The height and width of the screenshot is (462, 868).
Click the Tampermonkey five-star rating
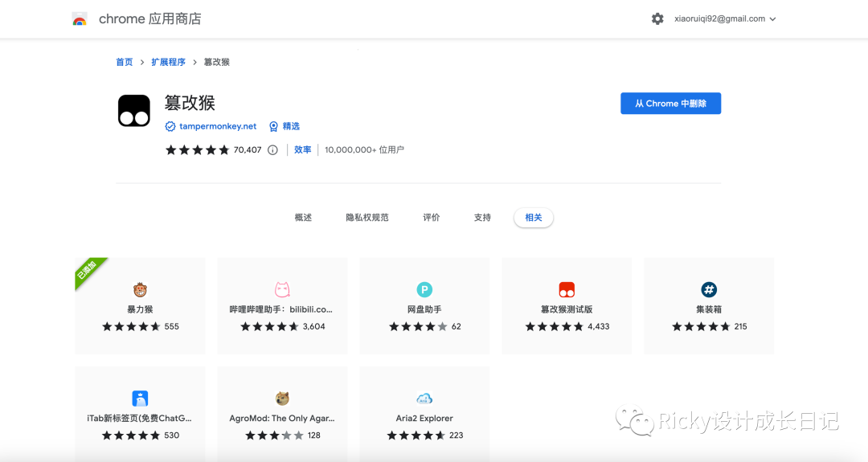coord(197,150)
